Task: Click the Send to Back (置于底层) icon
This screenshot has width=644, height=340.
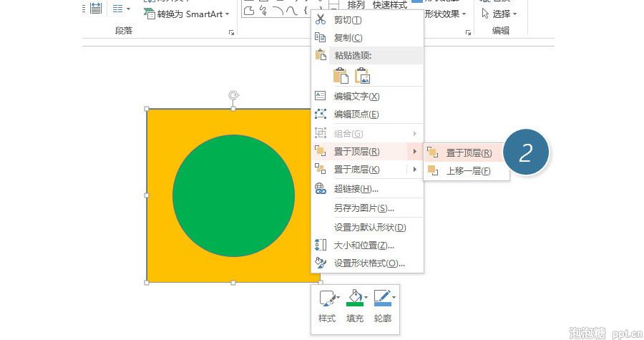Action: (x=321, y=168)
